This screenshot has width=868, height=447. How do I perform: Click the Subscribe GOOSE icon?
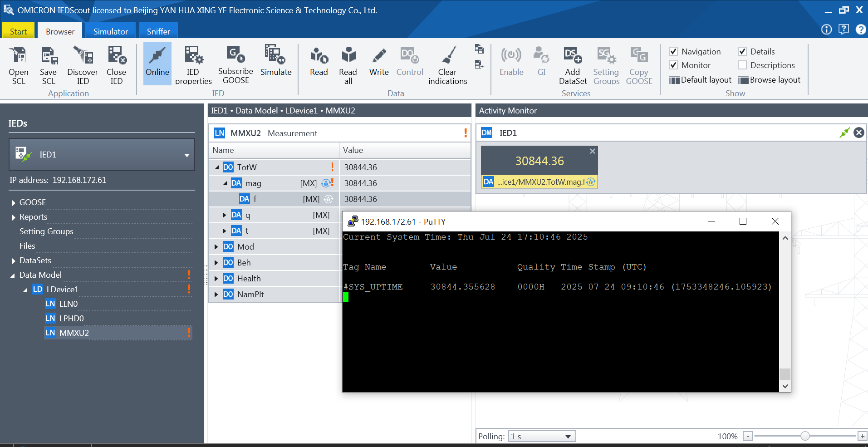pyautogui.click(x=235, y=55)
